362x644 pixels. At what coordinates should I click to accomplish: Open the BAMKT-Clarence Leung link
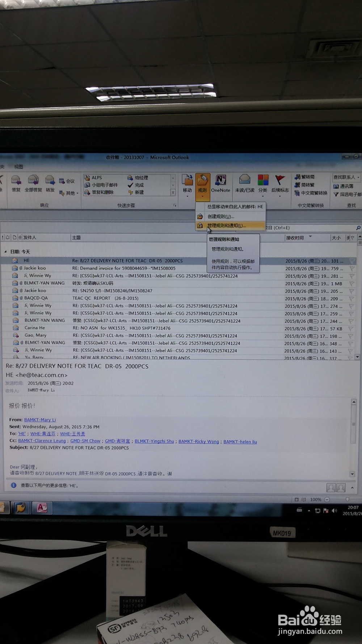point(42,441)
